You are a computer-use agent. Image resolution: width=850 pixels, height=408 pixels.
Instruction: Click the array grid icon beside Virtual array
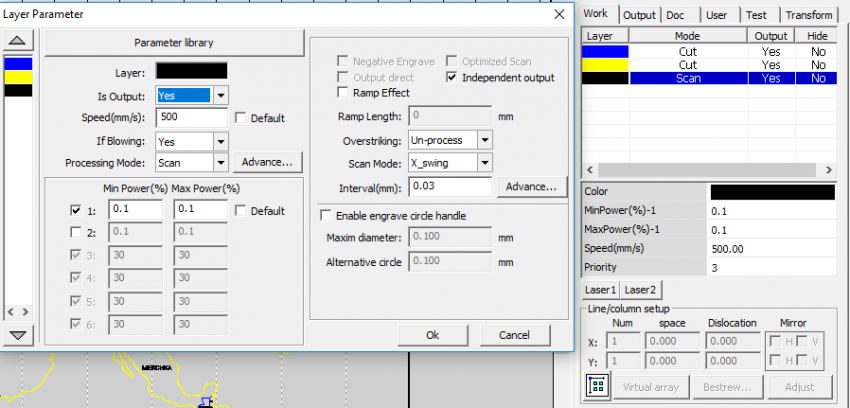click(x=597, y=386)
